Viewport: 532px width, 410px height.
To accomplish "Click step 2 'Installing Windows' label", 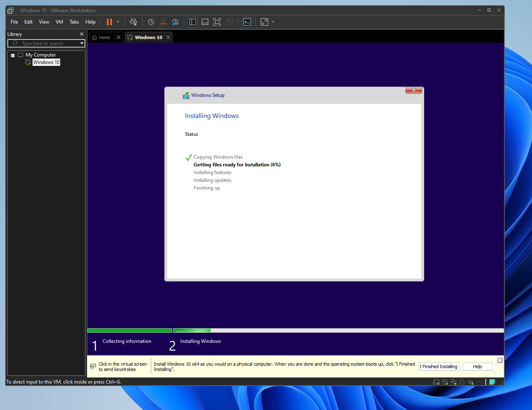I will [x=201, y=341].
